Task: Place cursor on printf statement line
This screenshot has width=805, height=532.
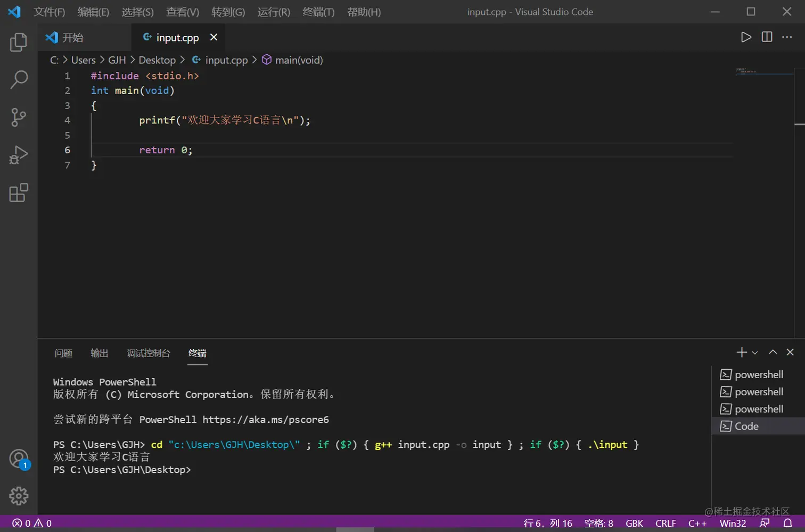Action: (x=224, y=120)
